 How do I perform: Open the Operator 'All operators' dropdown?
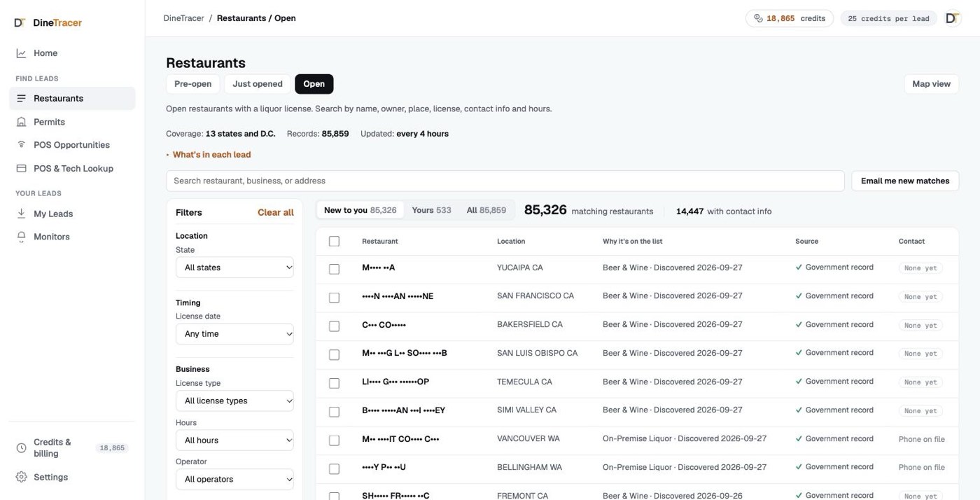coord(234,479)
